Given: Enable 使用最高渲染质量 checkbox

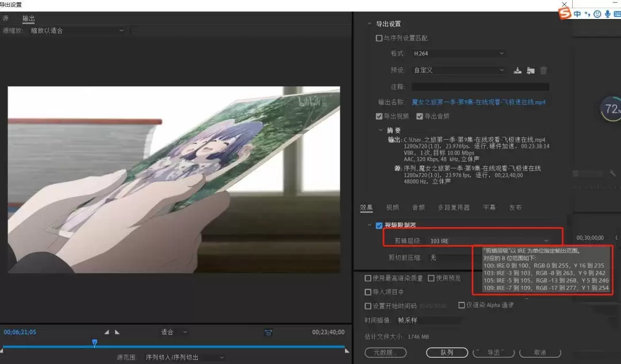Looking at the screenshot, I should pyautogui.click(x=368, y=278).
